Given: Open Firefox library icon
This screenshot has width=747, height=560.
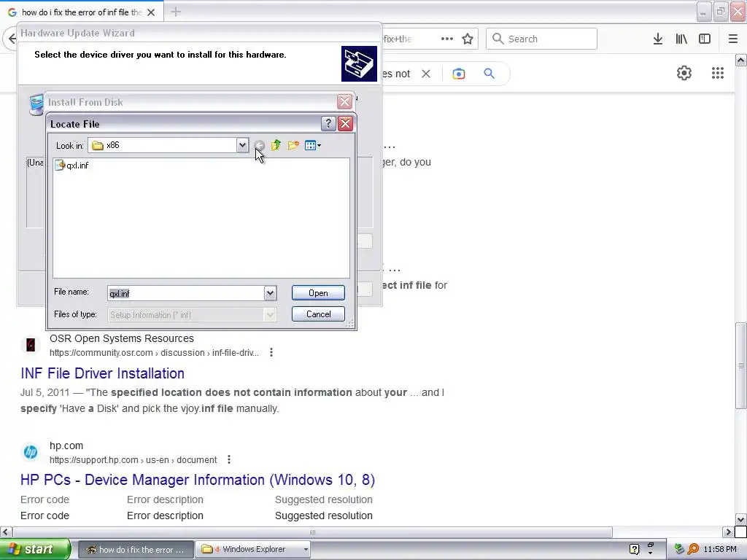Looking at the screenshot, I should tap(681, 39).
